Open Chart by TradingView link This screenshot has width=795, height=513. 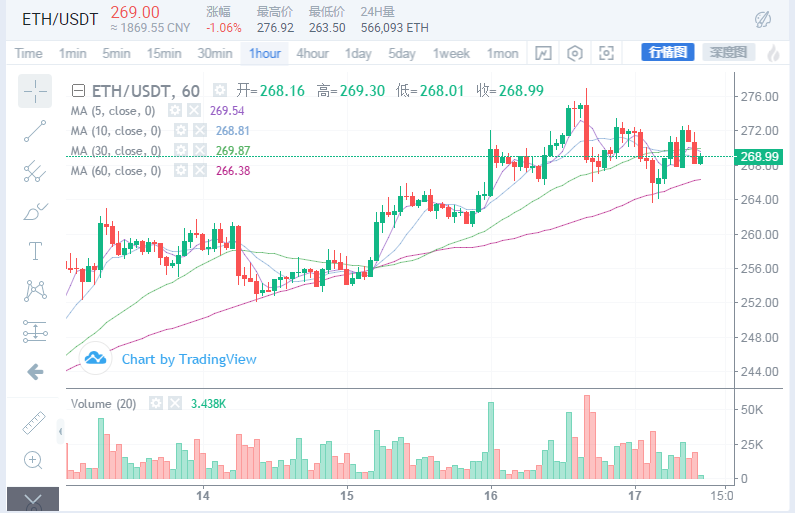point(189,359)
